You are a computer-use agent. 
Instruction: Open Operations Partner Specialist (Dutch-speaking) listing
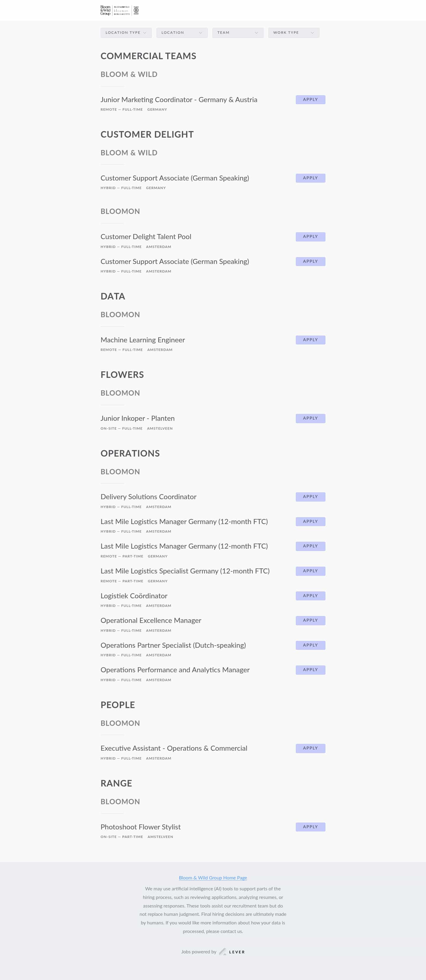tap(173, 645)
